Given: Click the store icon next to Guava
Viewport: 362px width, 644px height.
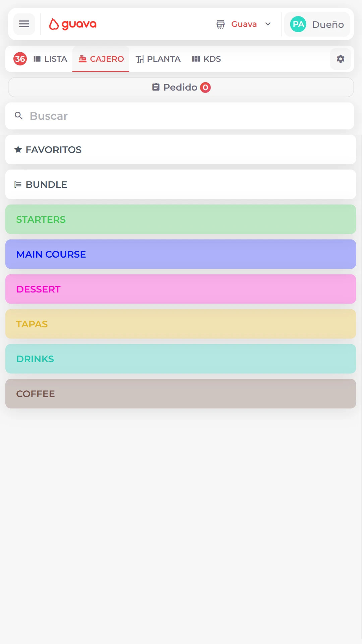Looking at the screenshot, I should pos(220,24).
